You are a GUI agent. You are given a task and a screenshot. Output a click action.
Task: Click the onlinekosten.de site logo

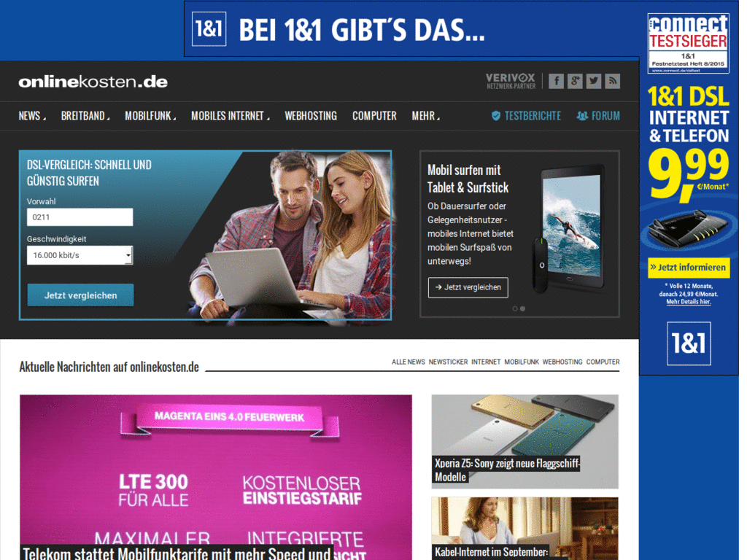click(92, 82)
